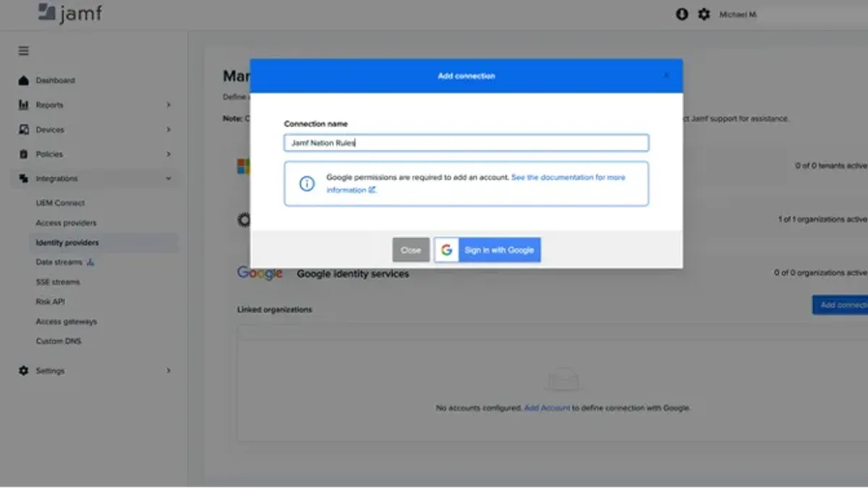This screenshot has width=868, height=488.
Task: Click the Jamf logo
Action: pyautogui.click(x=70, y=14)
